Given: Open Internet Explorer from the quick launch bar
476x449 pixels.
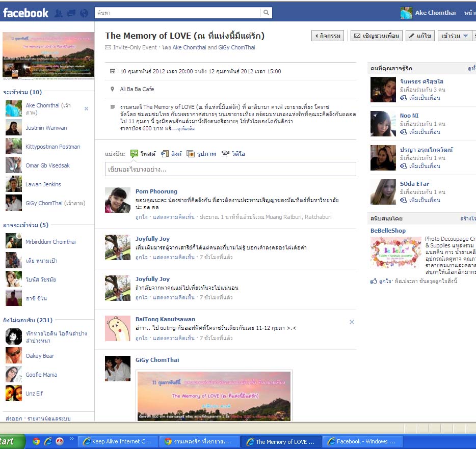Looking at the screenshot, I should (x=48, y=441).
